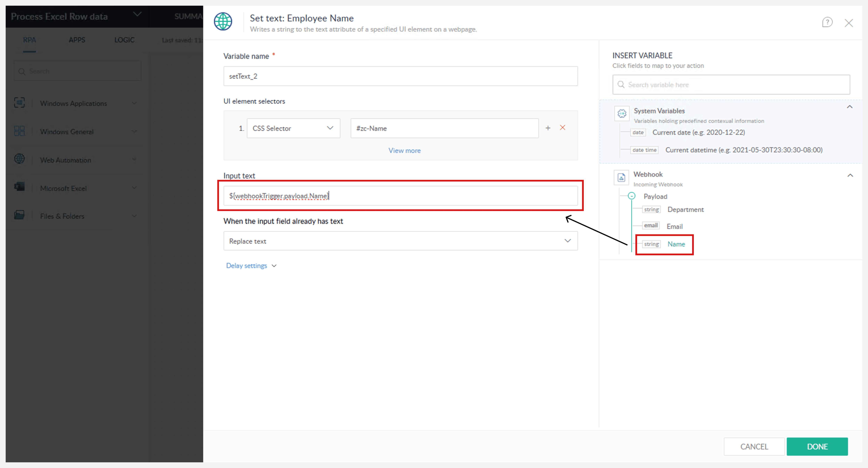Screen dimensions: 868x468
Task: Insert the Department string variable
Action: point(685,210)
